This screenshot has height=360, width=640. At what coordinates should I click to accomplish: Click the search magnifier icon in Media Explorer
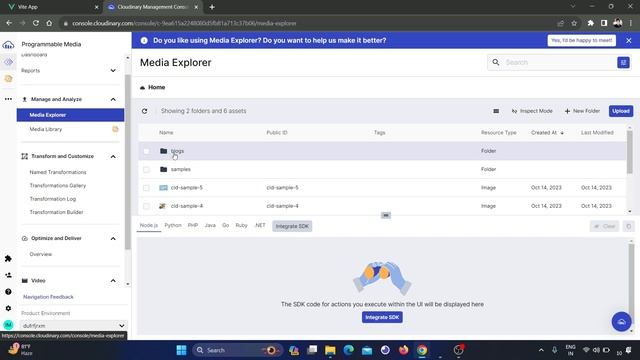pos(496,62)
